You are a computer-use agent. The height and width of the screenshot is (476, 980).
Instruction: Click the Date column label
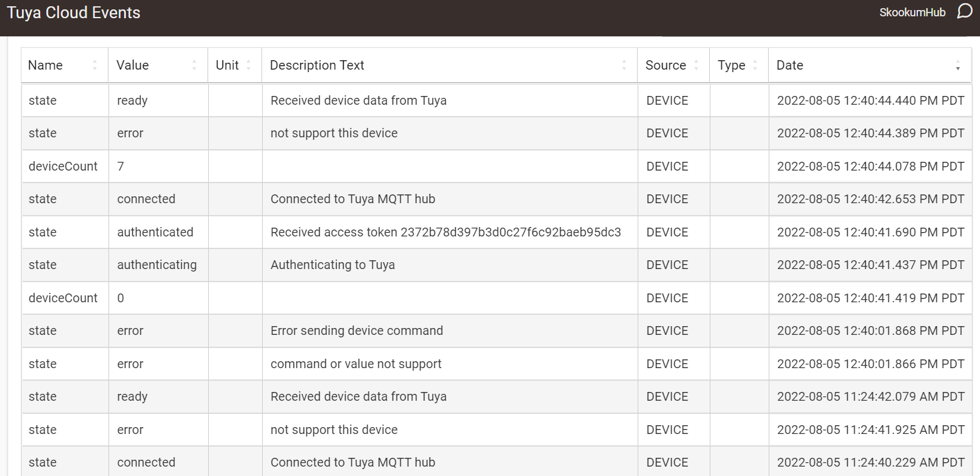(789, 65)
